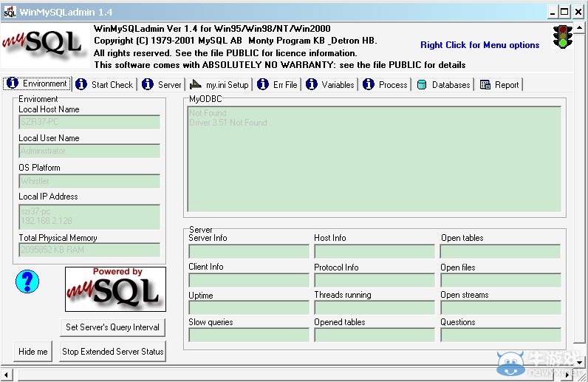Click the info icon on the Server tab
Viewport: 588px width, 382px height.
(148, 84)
